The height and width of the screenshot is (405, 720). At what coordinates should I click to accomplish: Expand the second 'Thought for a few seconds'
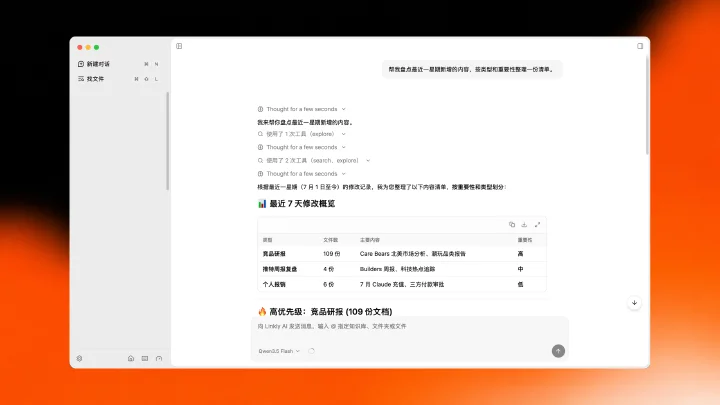[301, 147]
